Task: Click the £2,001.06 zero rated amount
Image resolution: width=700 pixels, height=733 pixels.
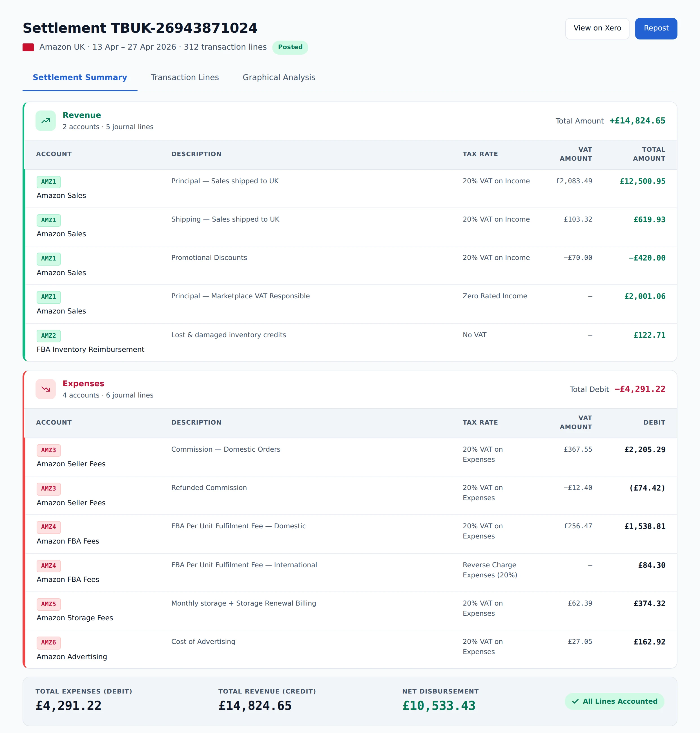Action: click(x=645, y=297)
